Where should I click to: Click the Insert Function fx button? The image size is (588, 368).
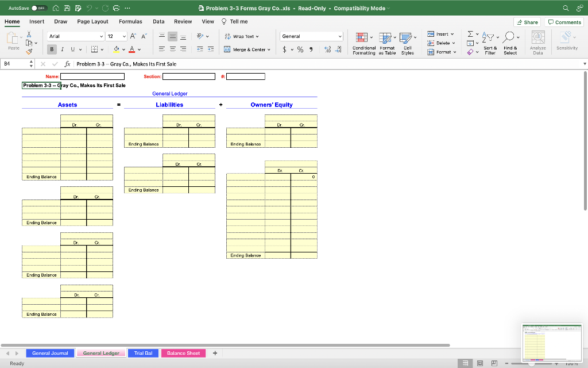[68, 64]
